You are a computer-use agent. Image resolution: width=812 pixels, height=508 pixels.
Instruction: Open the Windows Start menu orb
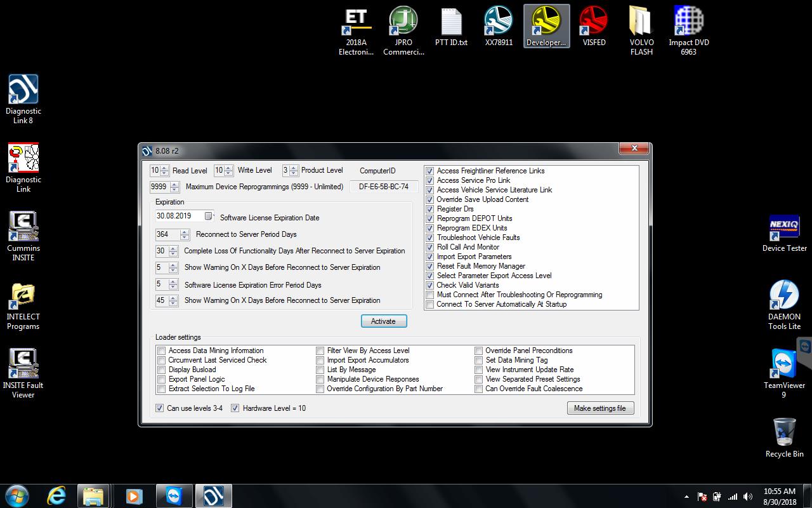coord(17,495)
